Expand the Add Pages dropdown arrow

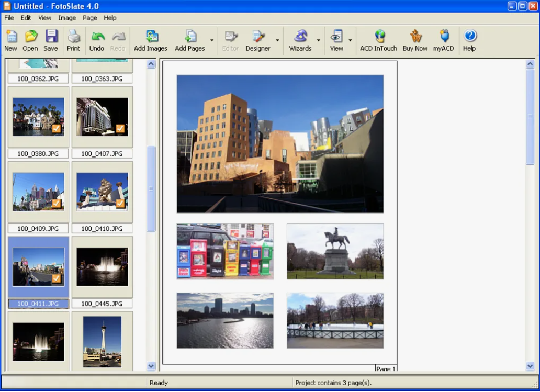pos(212,40)
